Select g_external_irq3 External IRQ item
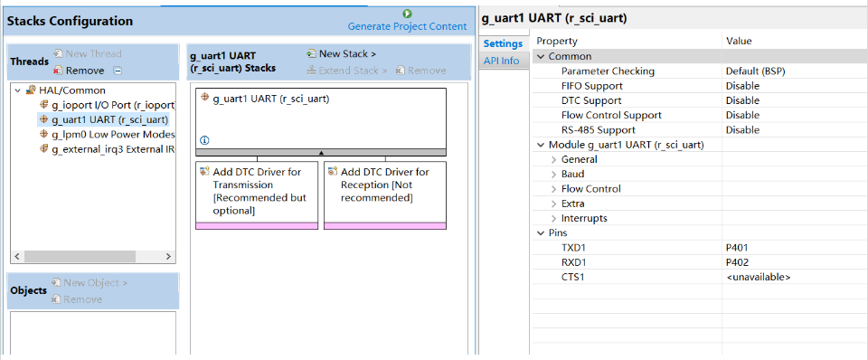868x360 pixels. pyautogui.click(x=113, y=149)
